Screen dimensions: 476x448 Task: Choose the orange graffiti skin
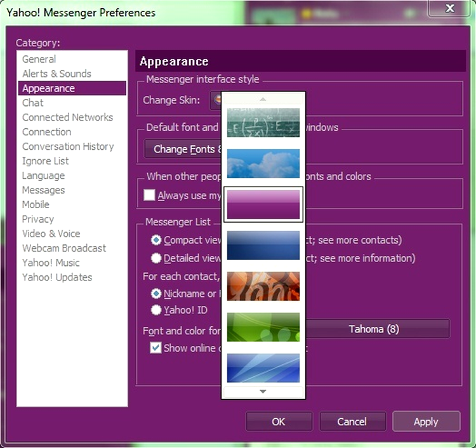[263, 286]
